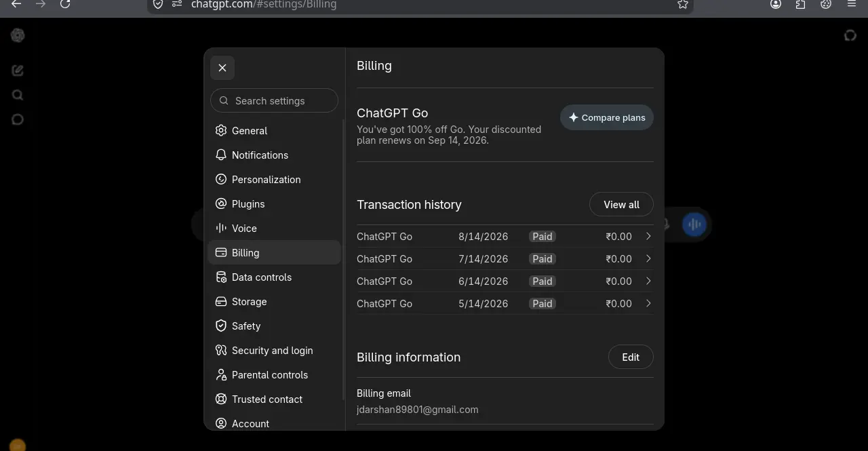
Task: Start a new chat with pencil icon
Action: point(18,70)
